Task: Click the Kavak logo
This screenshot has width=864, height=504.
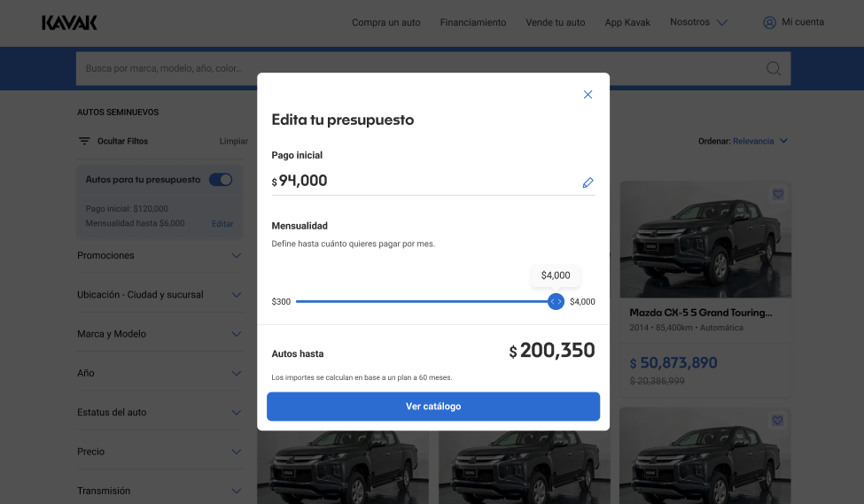Action: (69, 23)
